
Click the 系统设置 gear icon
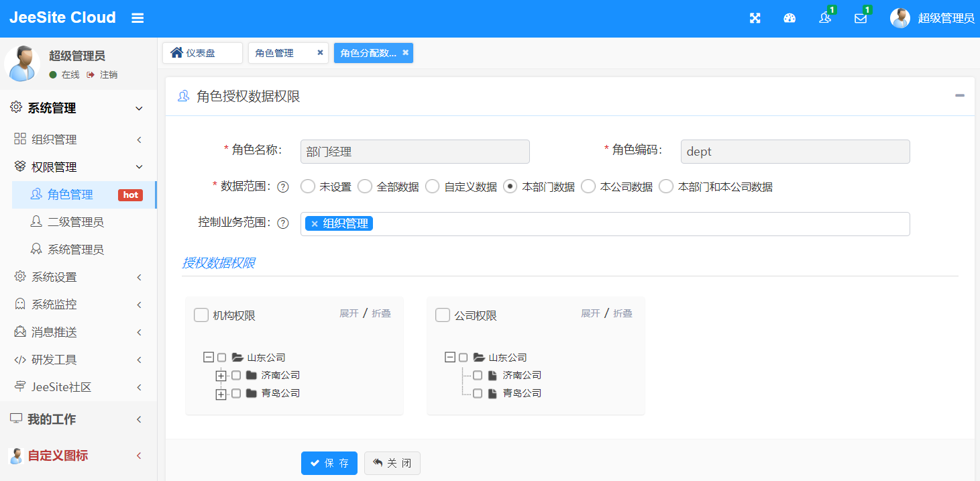pos(20,276)
